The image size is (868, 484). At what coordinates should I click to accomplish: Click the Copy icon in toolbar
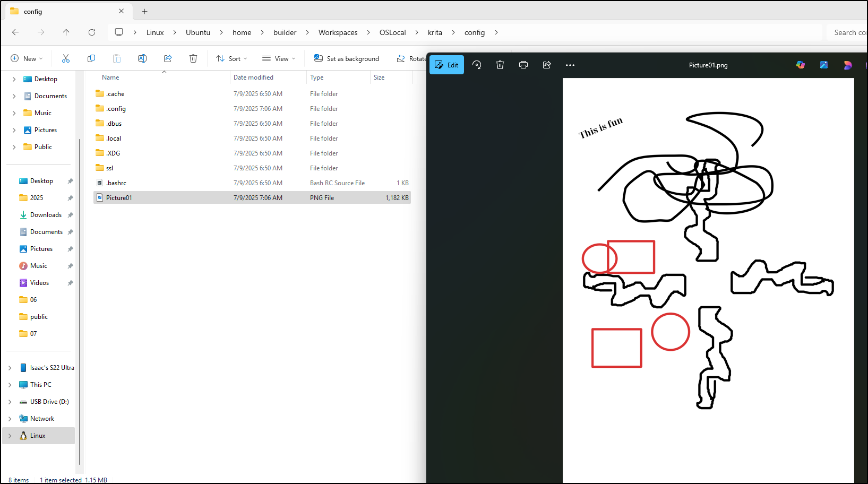(x=91, y=58)
